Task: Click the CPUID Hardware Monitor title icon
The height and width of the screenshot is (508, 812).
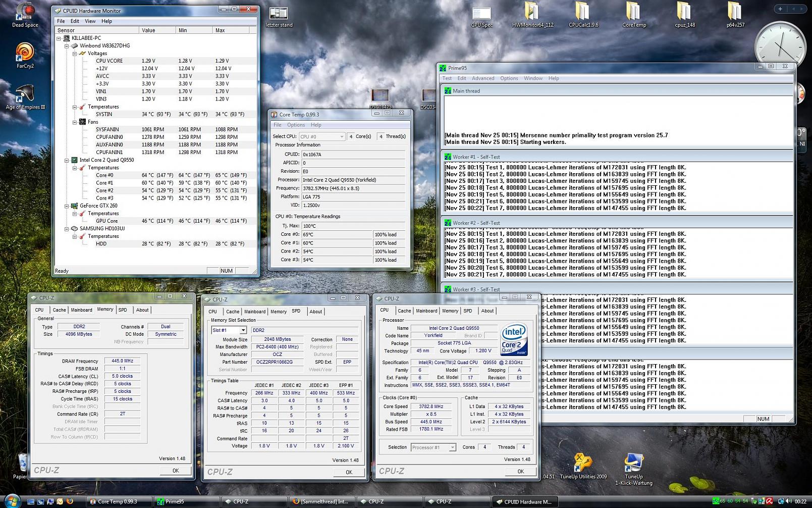Action: click(58, 11)
